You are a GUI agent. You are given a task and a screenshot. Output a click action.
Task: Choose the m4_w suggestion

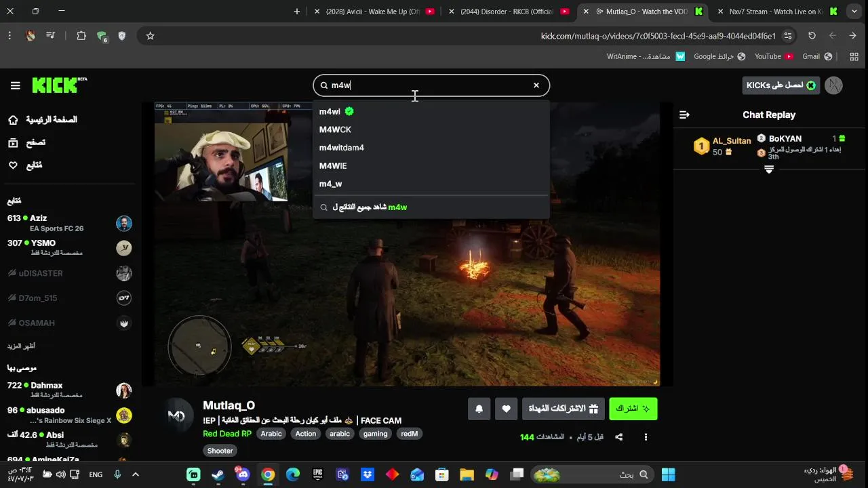(431, 184)
